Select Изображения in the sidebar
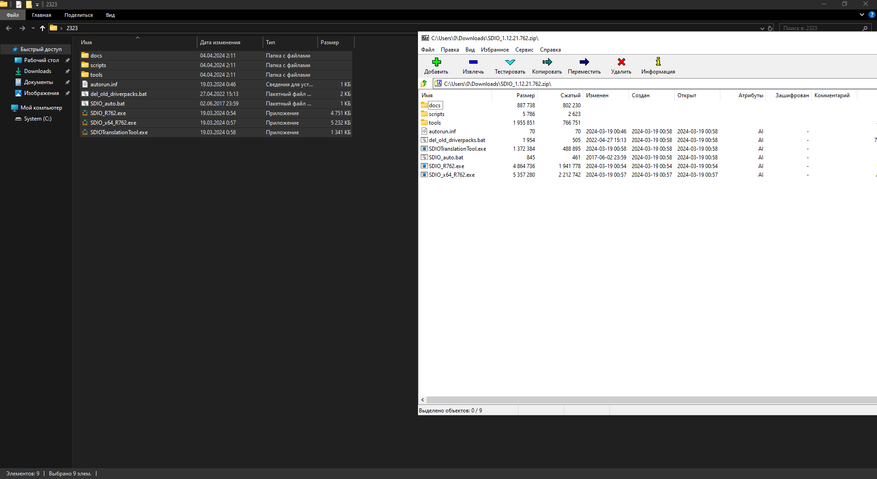This screenshot has width=877, height=479. (41, 93)
